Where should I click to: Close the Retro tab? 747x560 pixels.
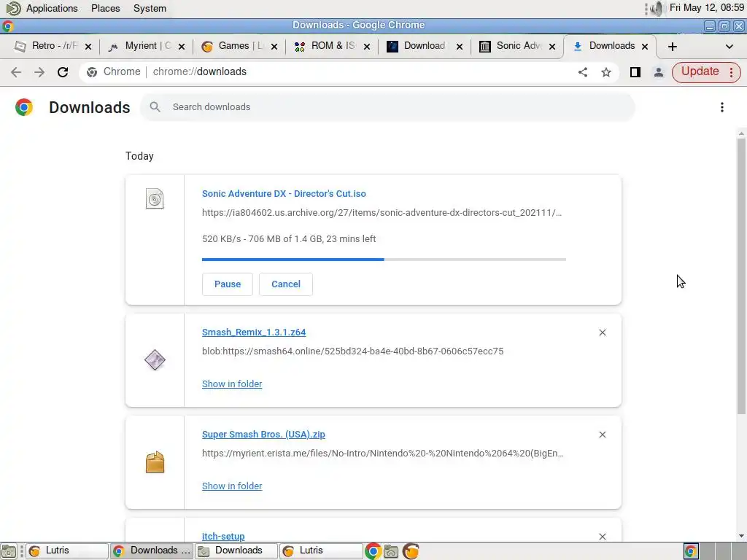coord(88,47)
